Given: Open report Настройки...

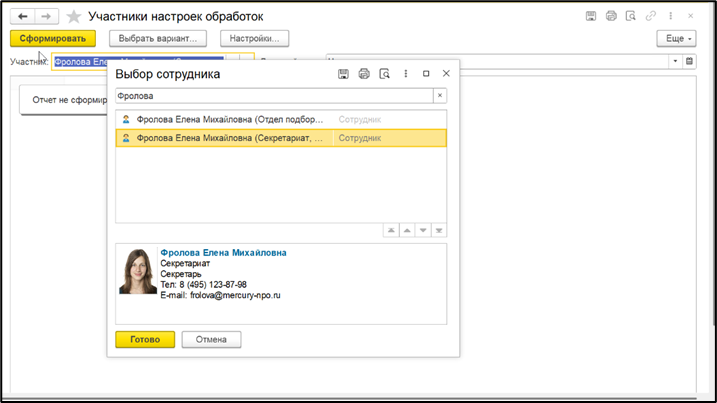Looking at the screenshot, I should [x=254, y=38].
